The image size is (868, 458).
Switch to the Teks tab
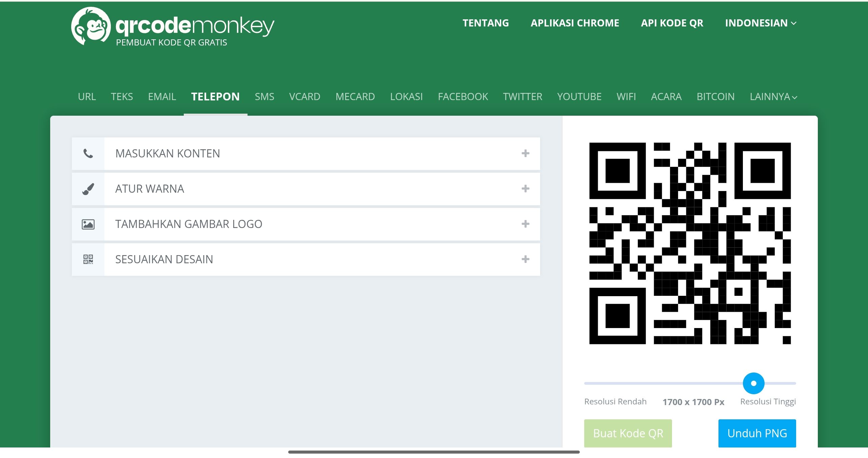pyautogui.click(x=122, y=97)
